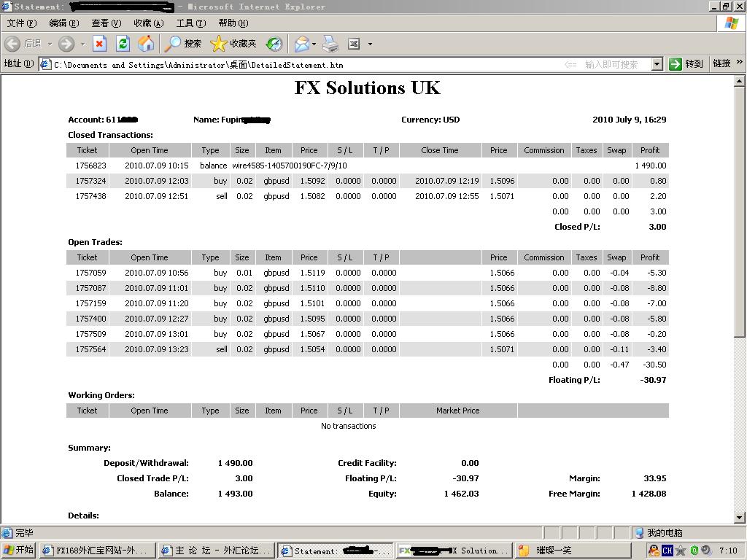Image resolution: width=747 pixels, height=560 pixels.
Task: Stop page loading with red X icon
Action: tap(99, 44)
